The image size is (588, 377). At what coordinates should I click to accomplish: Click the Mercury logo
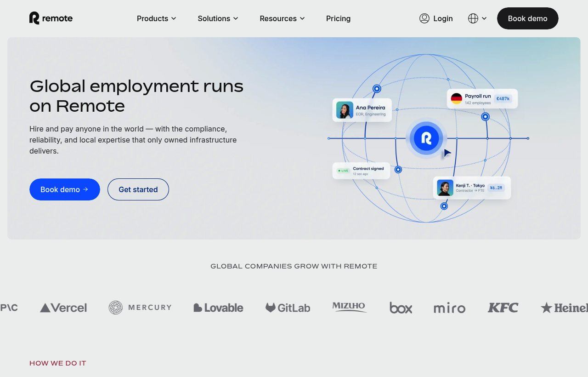140,308
